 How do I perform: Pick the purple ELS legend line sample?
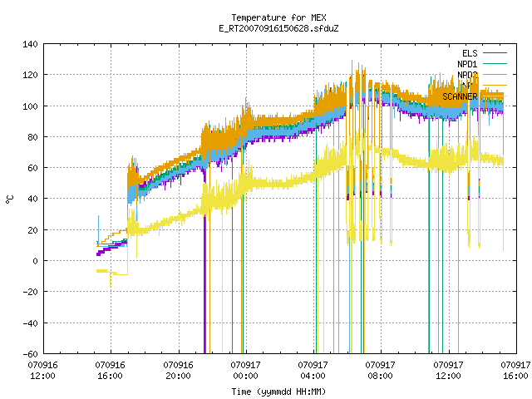[495, 53]
